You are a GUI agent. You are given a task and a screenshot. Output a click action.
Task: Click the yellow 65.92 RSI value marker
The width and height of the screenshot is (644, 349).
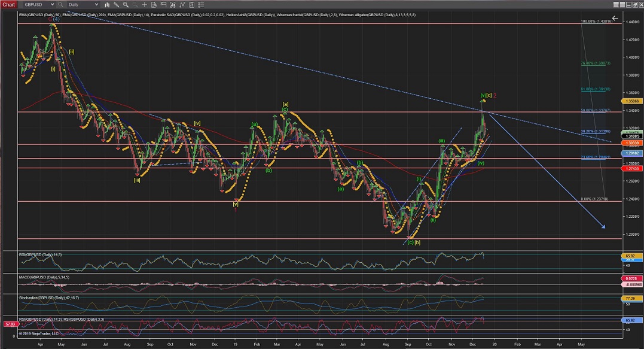tap(630, 256)
